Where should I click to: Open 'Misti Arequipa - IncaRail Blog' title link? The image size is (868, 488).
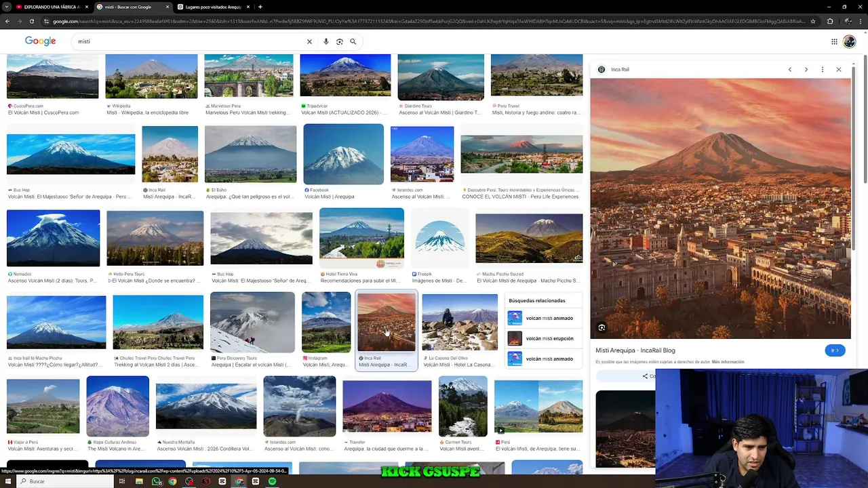click(x=635, y=350)
